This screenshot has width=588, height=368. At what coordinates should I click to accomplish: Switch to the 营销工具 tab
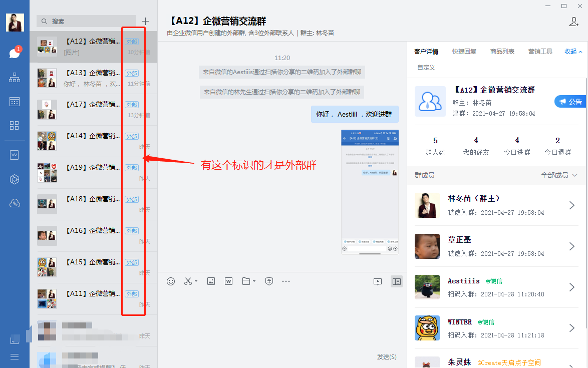(x=540, y=52)
